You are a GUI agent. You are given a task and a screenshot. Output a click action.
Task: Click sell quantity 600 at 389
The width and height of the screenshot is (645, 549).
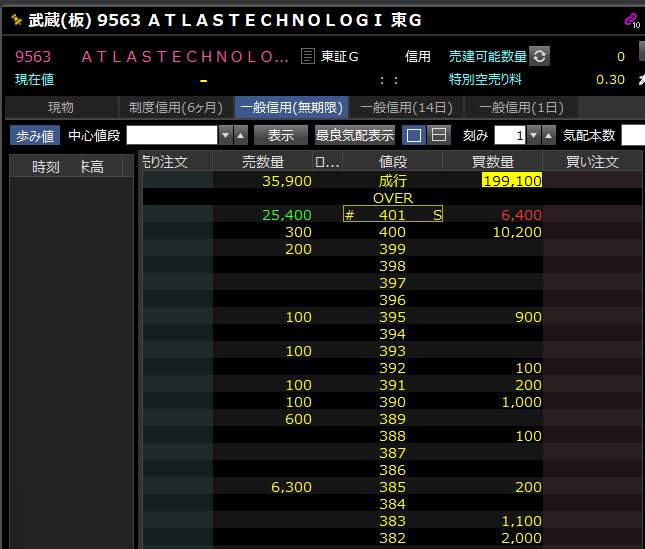(x=299, y=419)
